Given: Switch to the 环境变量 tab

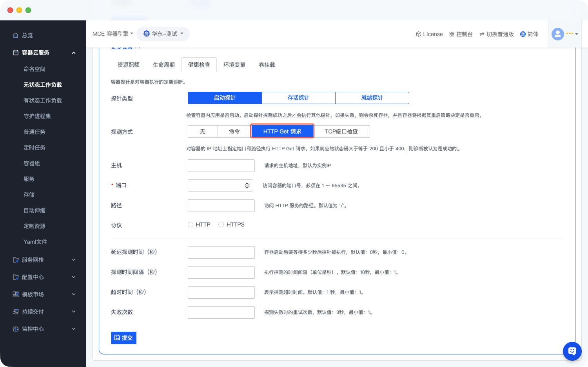Looking at the screenshot, I should 234,65.
